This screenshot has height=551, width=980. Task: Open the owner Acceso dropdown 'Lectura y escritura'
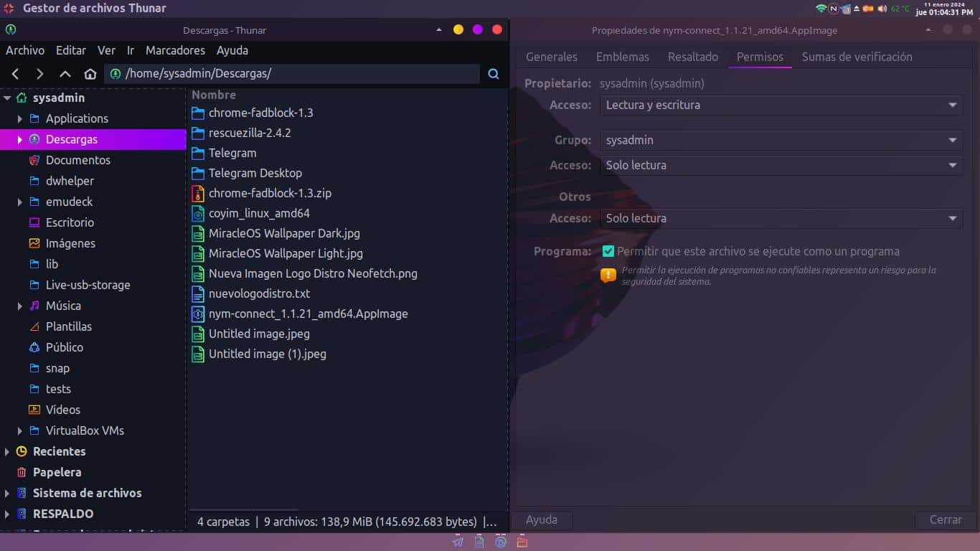(x=781, y=105)
